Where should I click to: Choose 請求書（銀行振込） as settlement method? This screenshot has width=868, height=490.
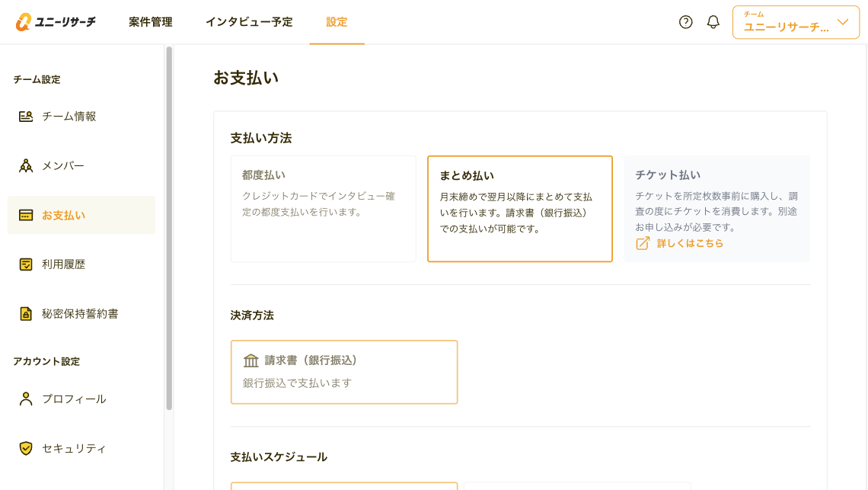(x=343, y=372)
